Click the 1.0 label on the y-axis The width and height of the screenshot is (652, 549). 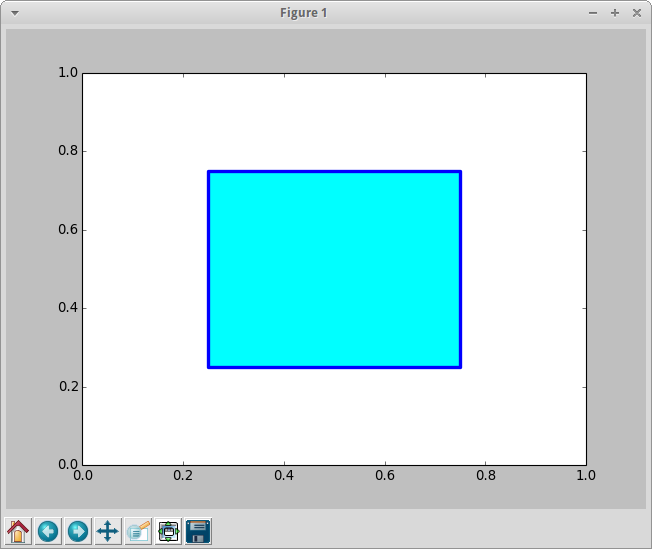(68, 72)
